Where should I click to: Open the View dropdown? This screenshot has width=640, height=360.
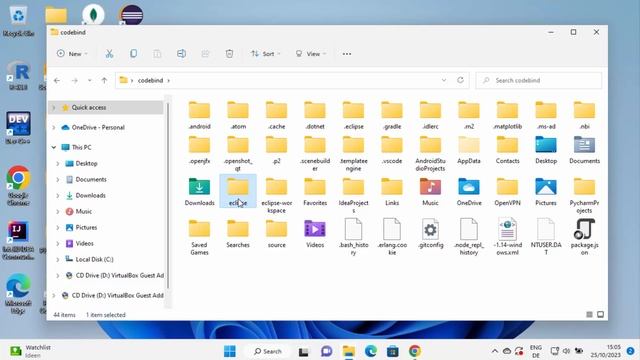[x=311, y=54]
